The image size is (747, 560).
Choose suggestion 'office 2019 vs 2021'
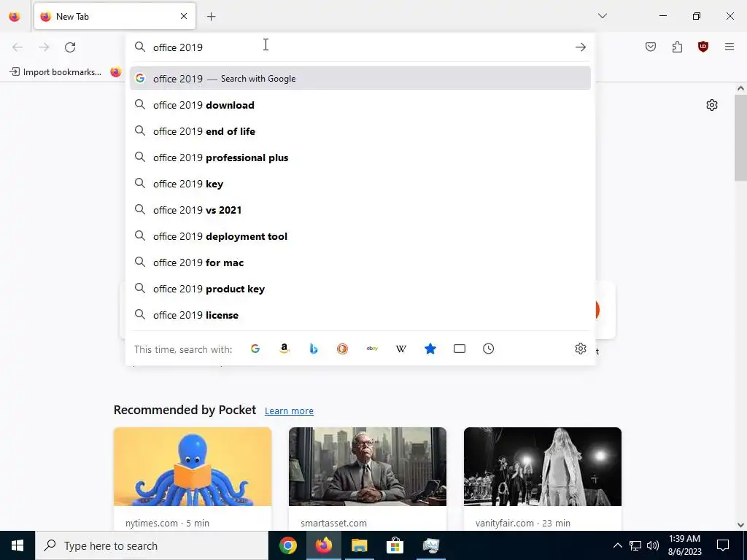(x=360, y=210)
